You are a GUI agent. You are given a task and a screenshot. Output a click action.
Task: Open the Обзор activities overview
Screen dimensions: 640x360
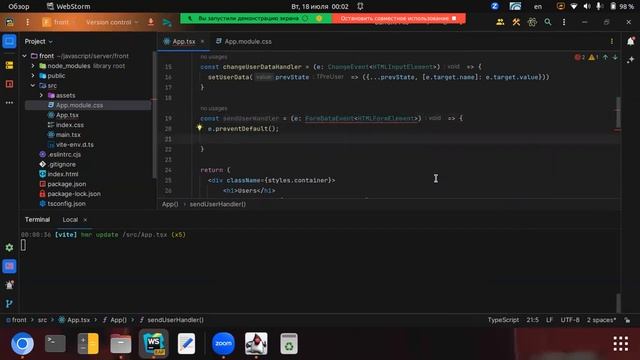19,7
